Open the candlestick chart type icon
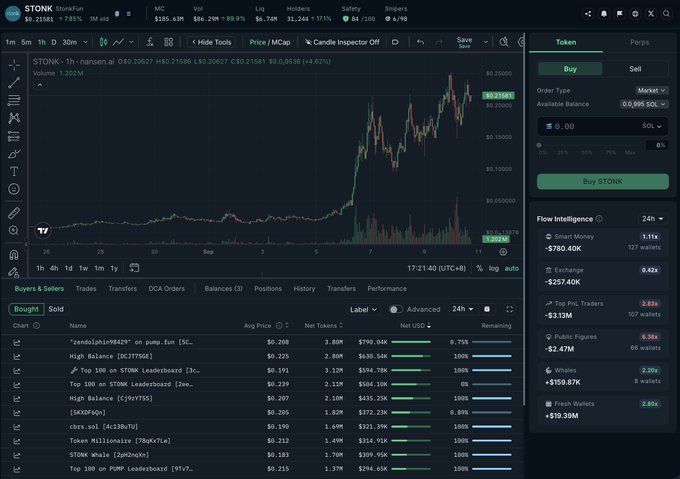 coord(103,42)
